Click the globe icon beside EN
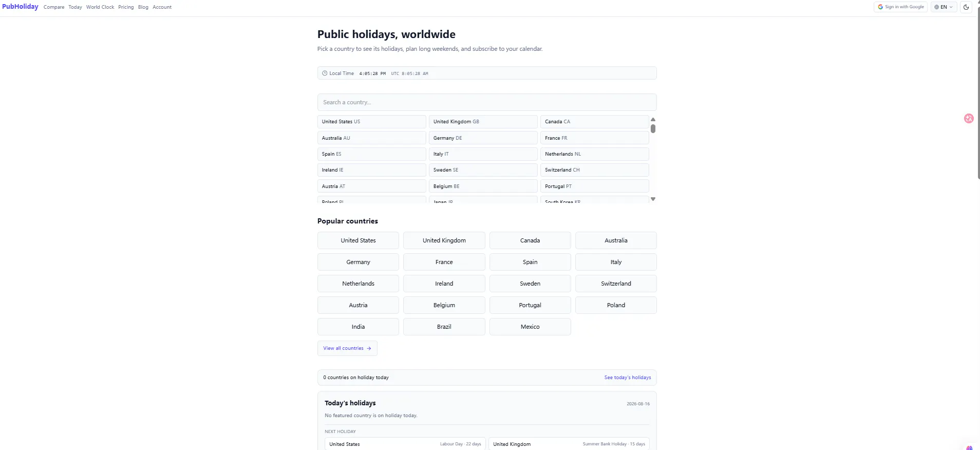 coord(937,7)
